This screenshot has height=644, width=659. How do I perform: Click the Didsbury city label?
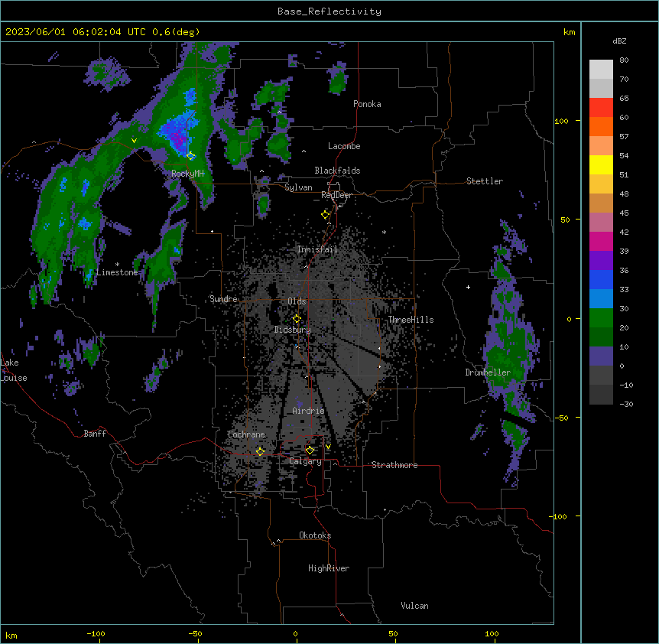coord(293,330)
